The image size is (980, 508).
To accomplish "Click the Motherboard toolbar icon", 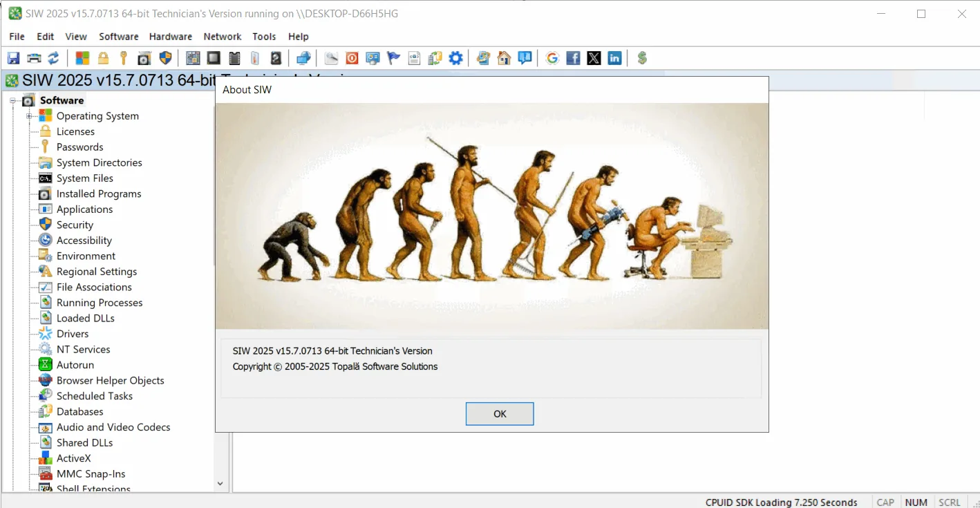I will coord(193,58).
